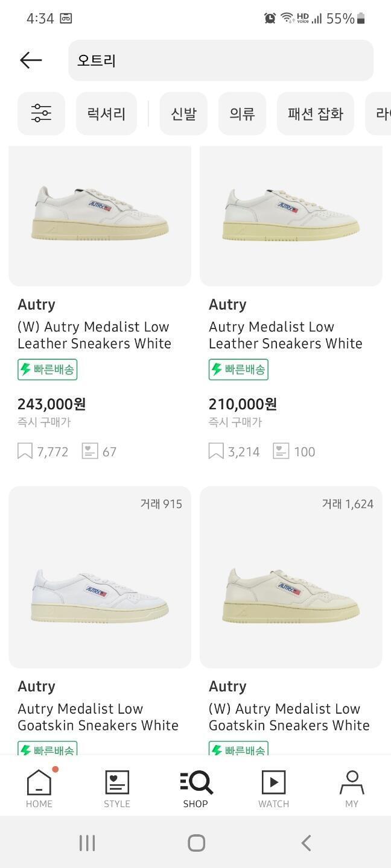391x868 pixels.
Task: Open Goatskin sneaker image with 거래 915
Action: coord(100,577)
